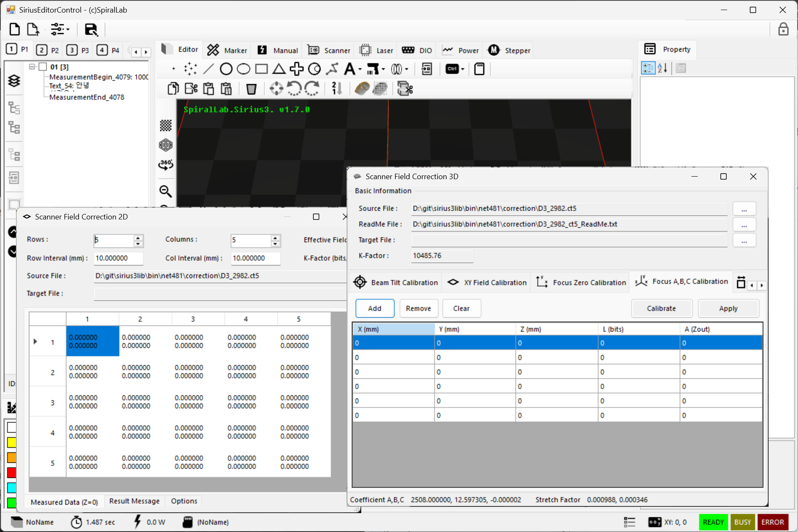This screenshot has height=532, width=798.
Task: Toggle the READY status indicator
Action: pyautogui.click(x=713, y=522)
